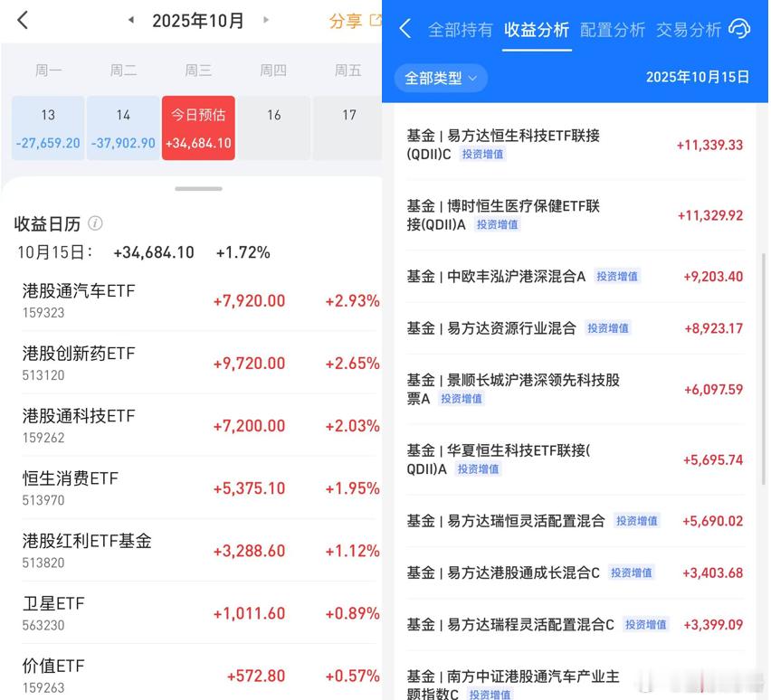Select calendar day 17 cell
The image size is (771, 700).
pyautogui.click(x=347, y=128)
